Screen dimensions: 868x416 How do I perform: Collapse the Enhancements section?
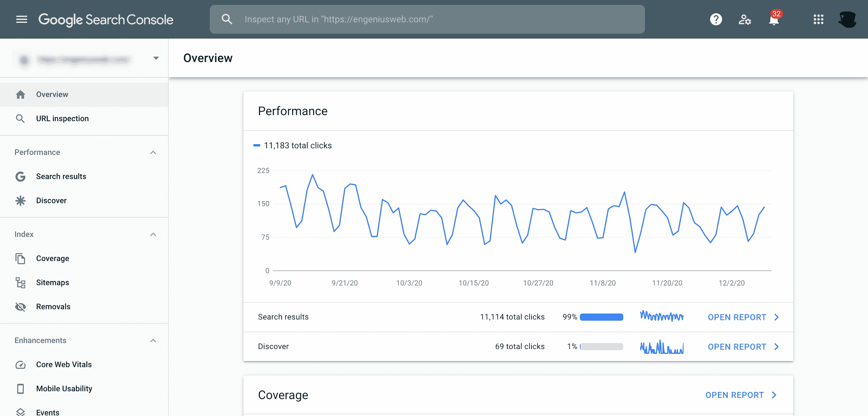pos(153,341)
